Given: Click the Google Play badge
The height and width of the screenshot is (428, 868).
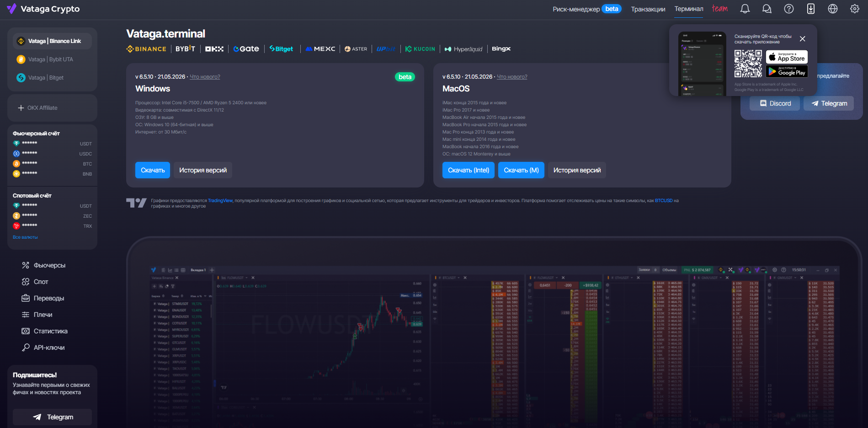Looking at the screenshot, I should 787,71.
